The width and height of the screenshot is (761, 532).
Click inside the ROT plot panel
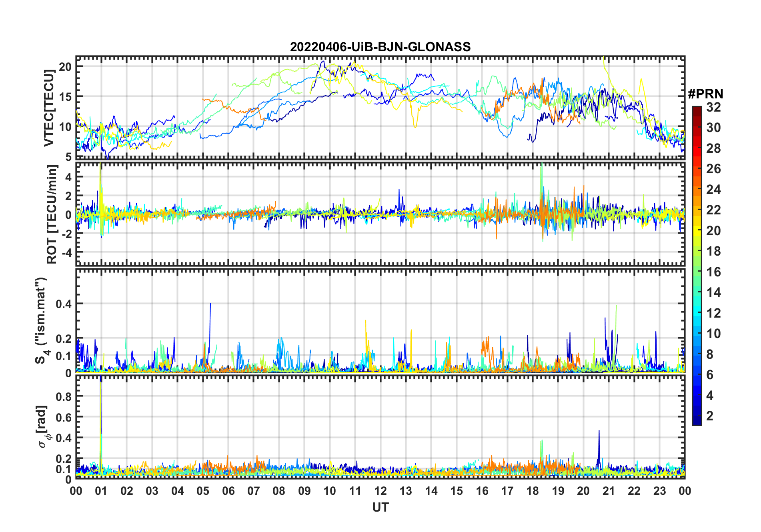[380, 214]
